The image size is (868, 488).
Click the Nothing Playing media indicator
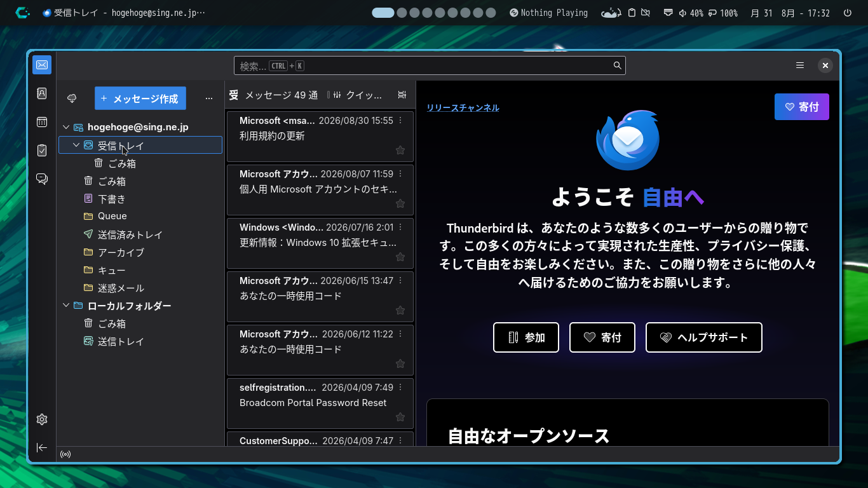click(548, 13)
